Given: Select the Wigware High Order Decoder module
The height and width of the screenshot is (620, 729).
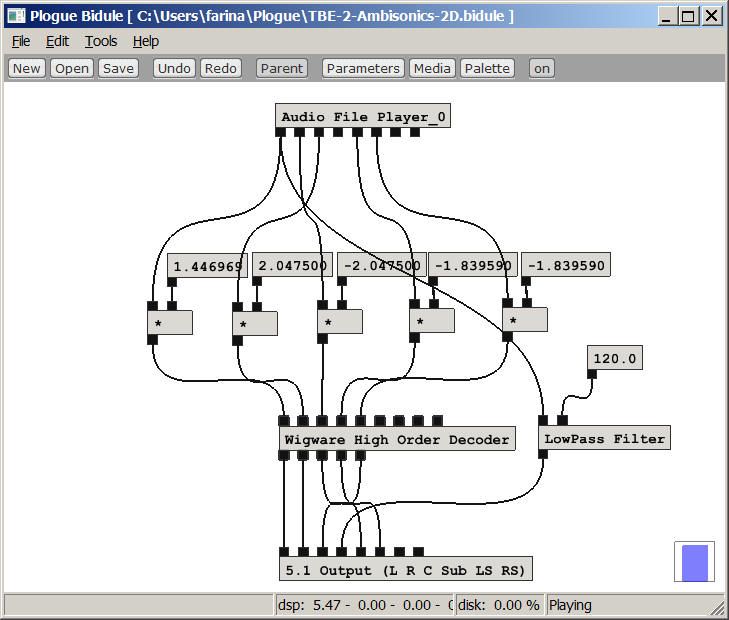Looking at the screenshot, I should pyautogui.click(x=397, y=439).
